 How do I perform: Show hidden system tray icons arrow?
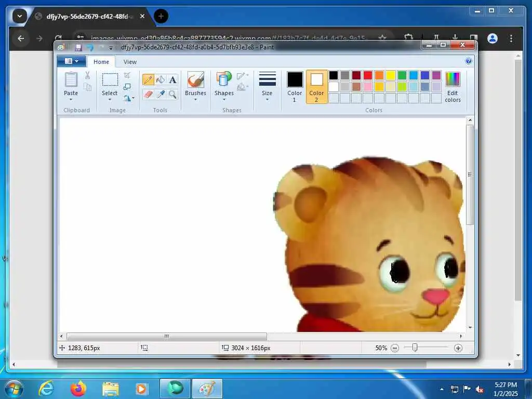(442, 390)
